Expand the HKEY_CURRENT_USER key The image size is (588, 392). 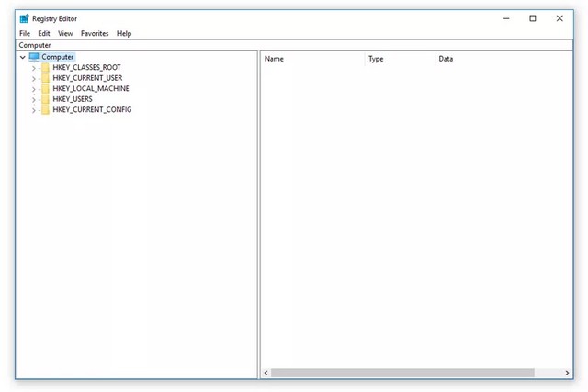34,79
